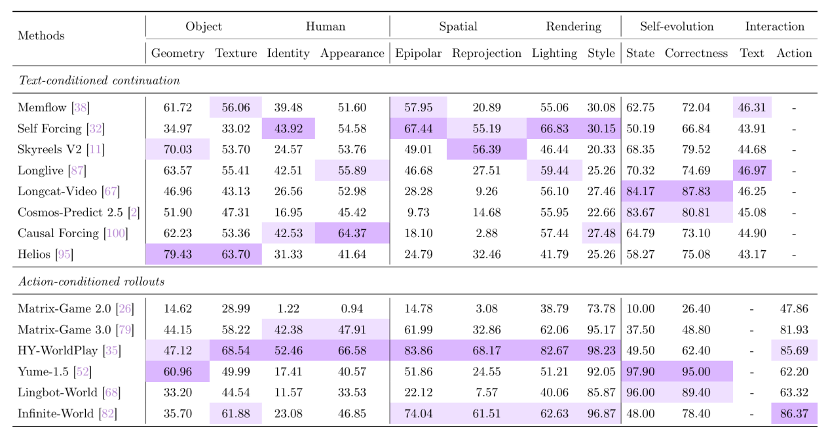Follow Infinite-World reference 82
The width and height of the screenshot is (828, 436).
point(108,414)
